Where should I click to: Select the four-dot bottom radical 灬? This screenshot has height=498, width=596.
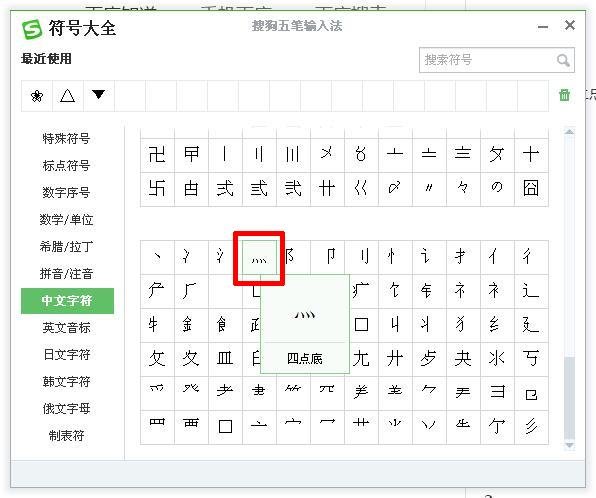259,257
